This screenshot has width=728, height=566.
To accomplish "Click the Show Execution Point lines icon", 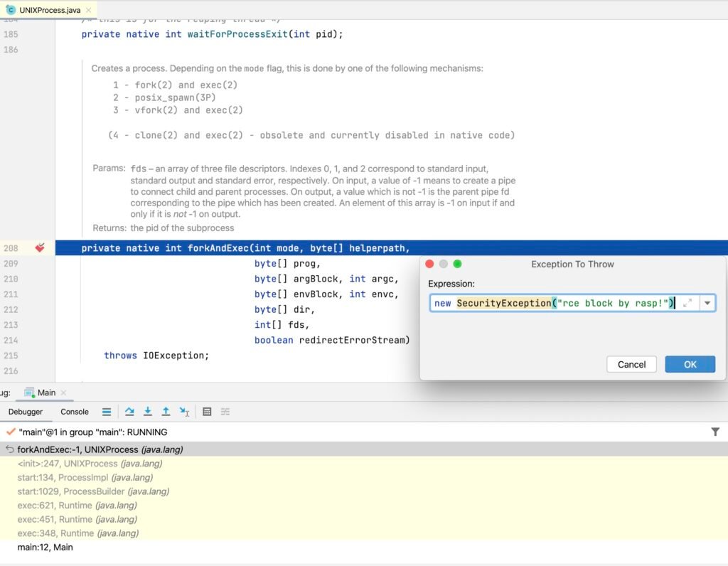I will click(x=106, y=411).
